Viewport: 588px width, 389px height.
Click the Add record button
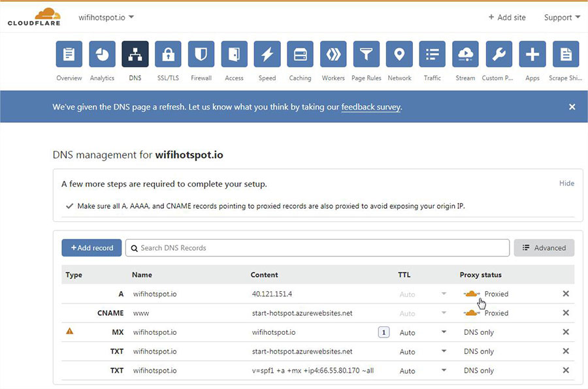[91, 248]
